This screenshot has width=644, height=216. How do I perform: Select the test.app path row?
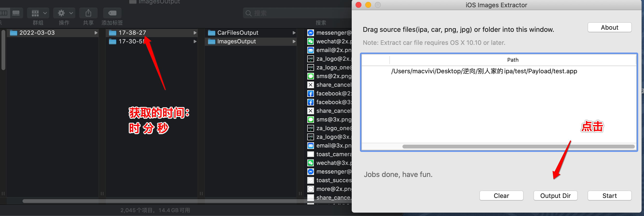coord(499,71)
